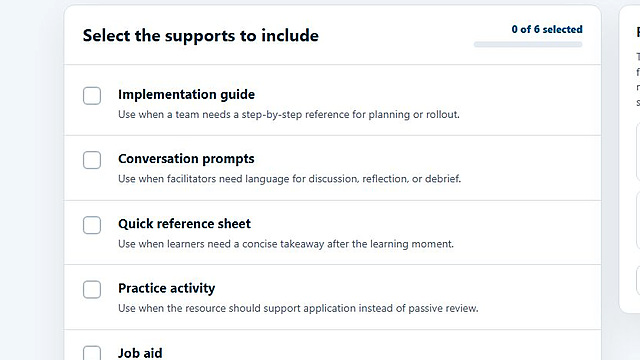Click empty area of Implementation guide row
The image size is (640, 360).
click(531, 100)
